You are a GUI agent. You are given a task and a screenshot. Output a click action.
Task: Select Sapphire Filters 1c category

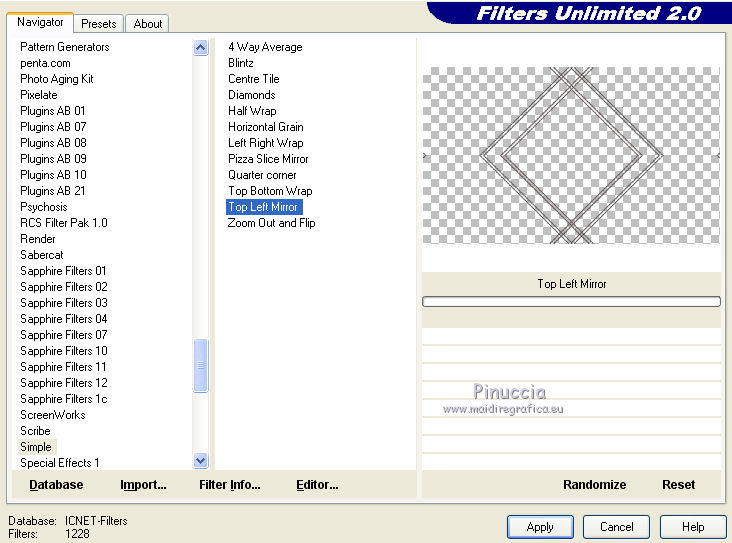point(63,399)
